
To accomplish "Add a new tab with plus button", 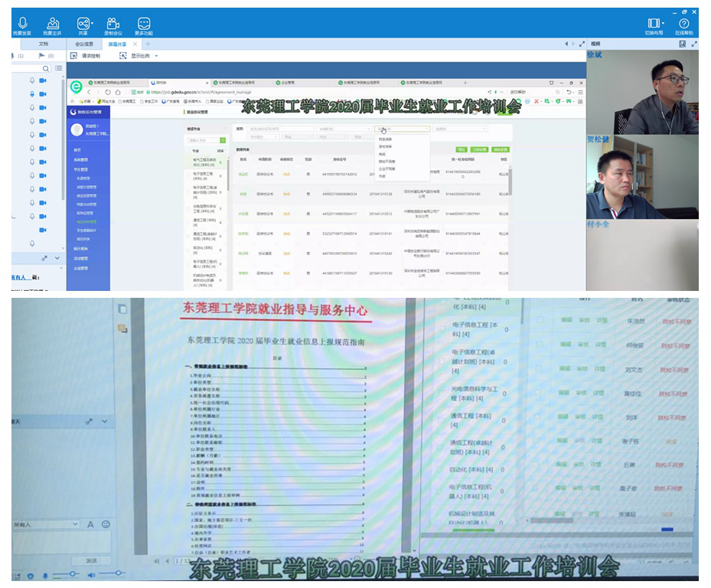I will pyautogui.click(x=148, y=44).
